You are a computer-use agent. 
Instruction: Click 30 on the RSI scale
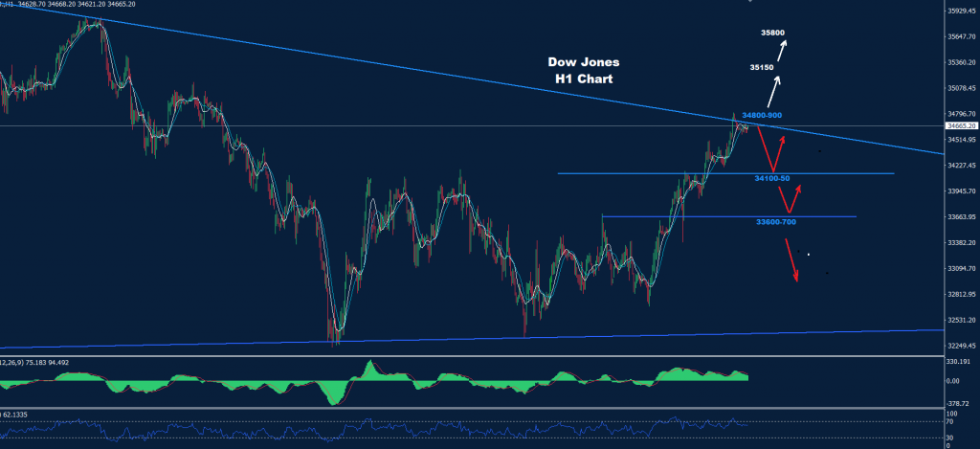click(x=951, y=438)
